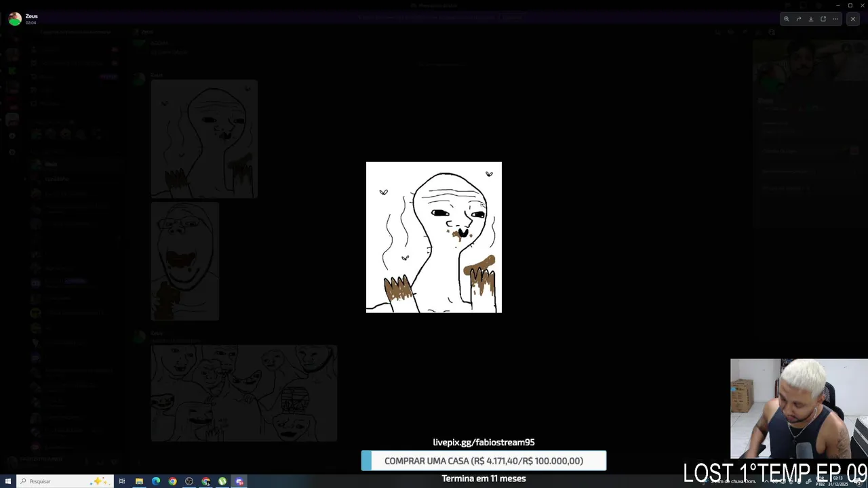This screenshot has height=488, width=868.
Task: Open OBS Studio from the taskbar
Action: pos(189,481)
